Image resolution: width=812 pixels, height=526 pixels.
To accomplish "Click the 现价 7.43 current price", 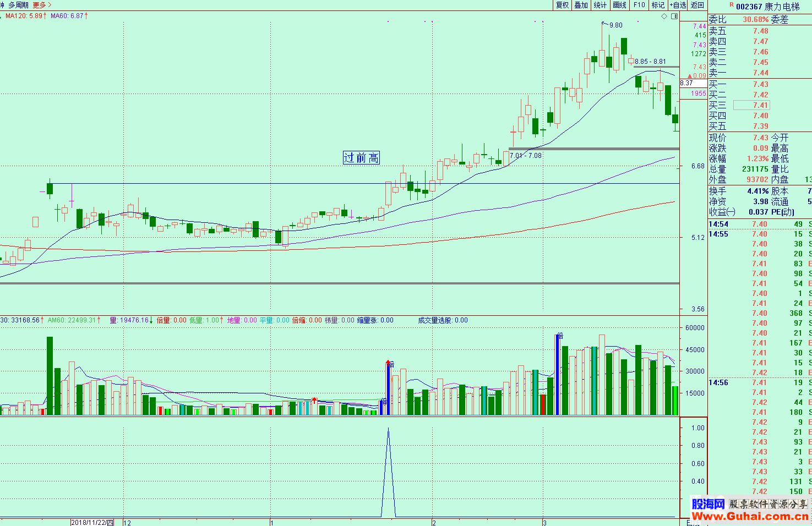I will (761, 138).
